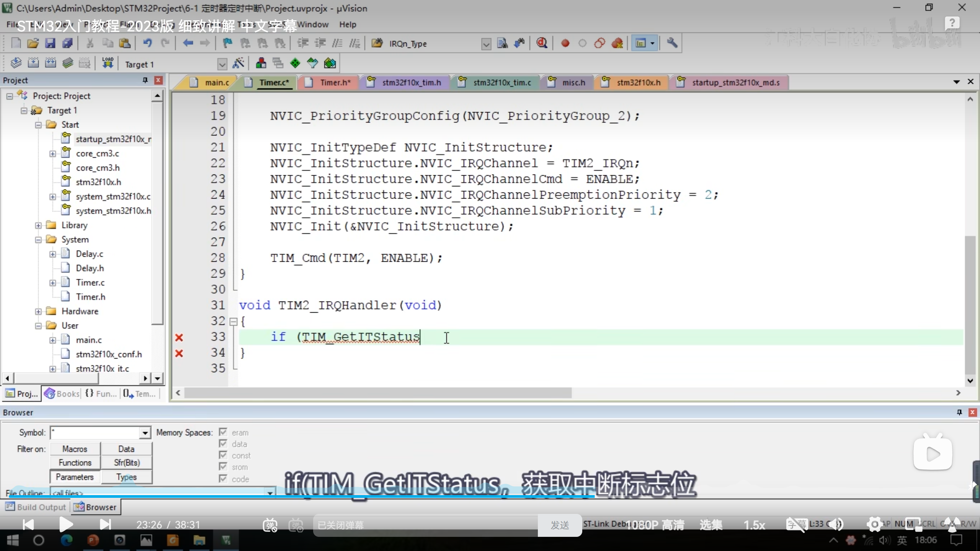The height and width of the screenshot is (551, 980).
Task: Toggle the eram memory space checkbox
Action: (x=223, y=432)
